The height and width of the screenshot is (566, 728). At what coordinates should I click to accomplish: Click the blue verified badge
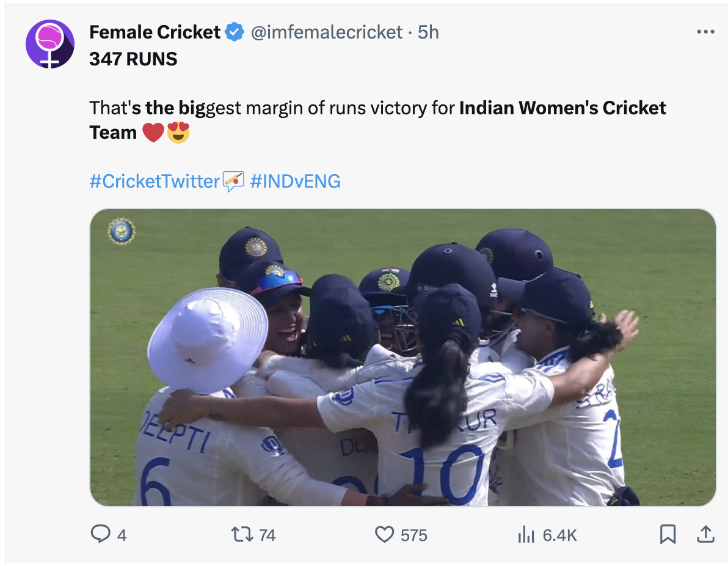pyautogui.click(x=235, y=32)
